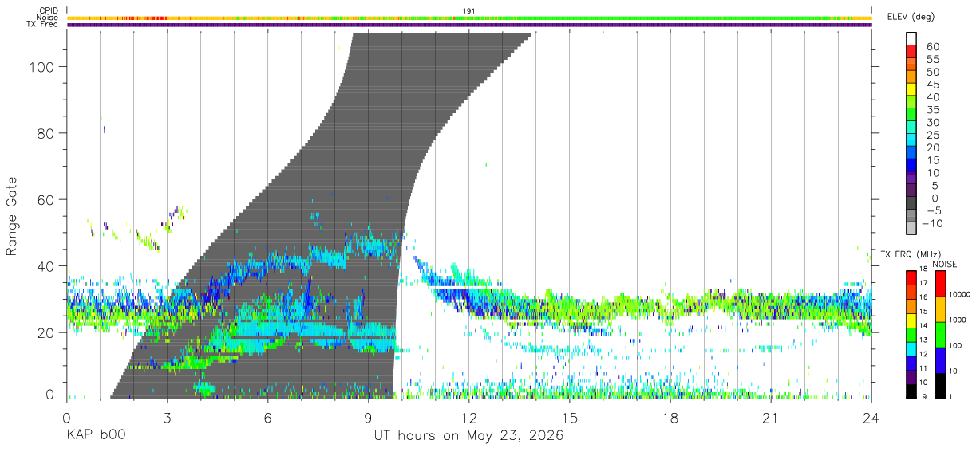Click the 12 hour tick on time axis
Screen dimensions: 980x452
pyautogui.click(x=469, y=418)
